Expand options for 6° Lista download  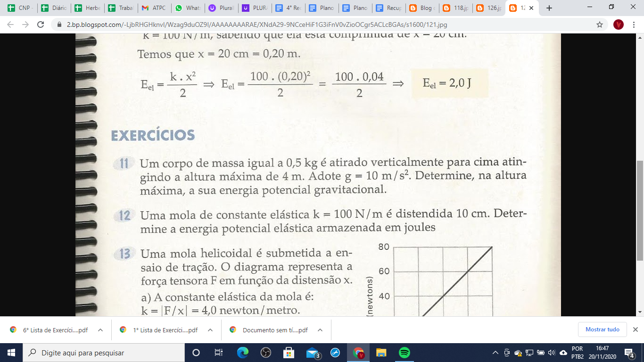click(x=100, y=330)
